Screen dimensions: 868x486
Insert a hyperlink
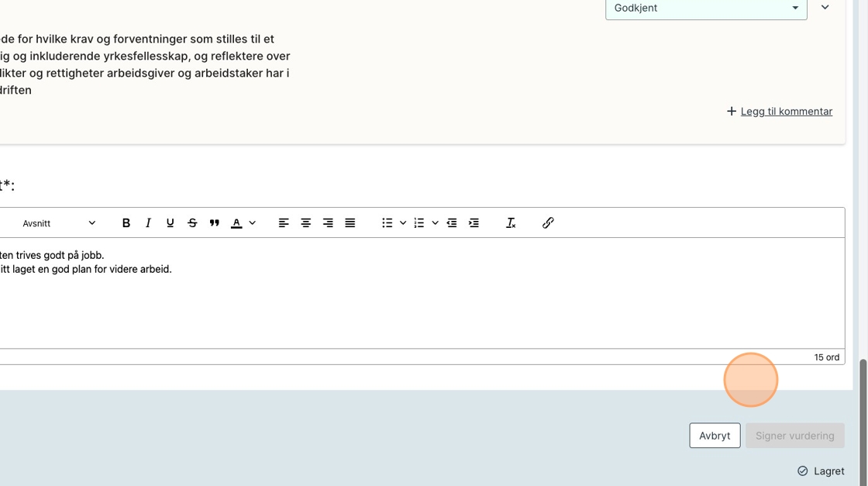548,223
